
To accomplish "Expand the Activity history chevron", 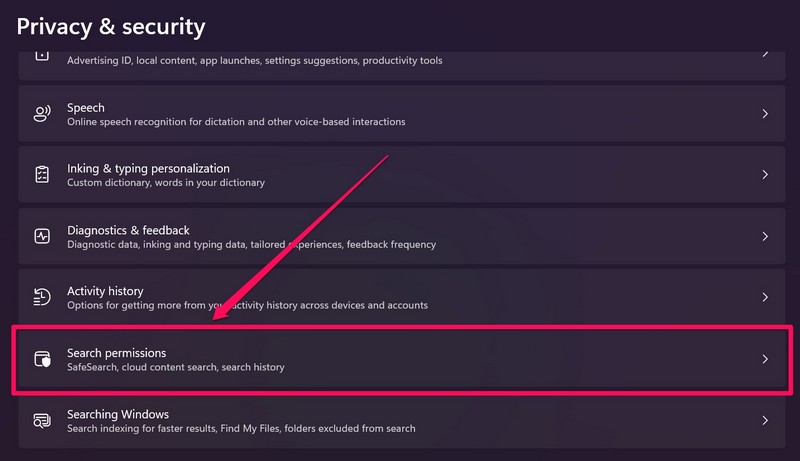I will [765, 297].
